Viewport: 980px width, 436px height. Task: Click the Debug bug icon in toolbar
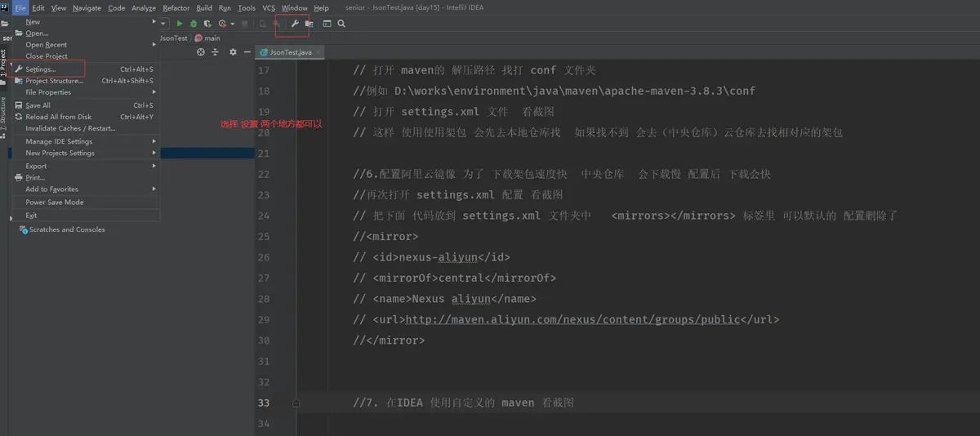click(194, 24)
